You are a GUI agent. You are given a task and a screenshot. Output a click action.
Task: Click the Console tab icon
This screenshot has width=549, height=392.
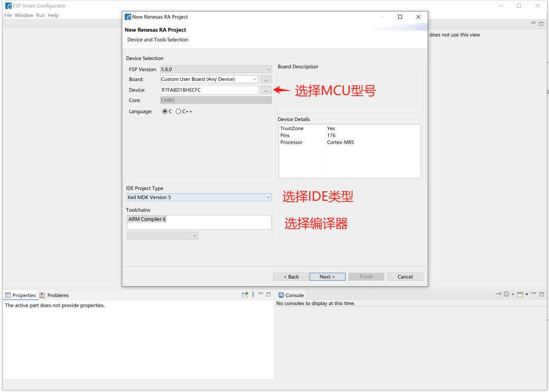(x=281, y=295)
